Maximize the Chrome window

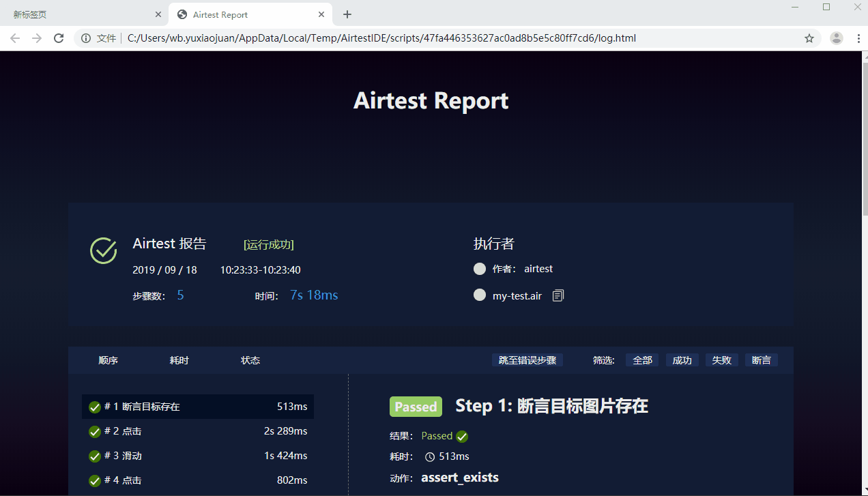click(826, 7)
